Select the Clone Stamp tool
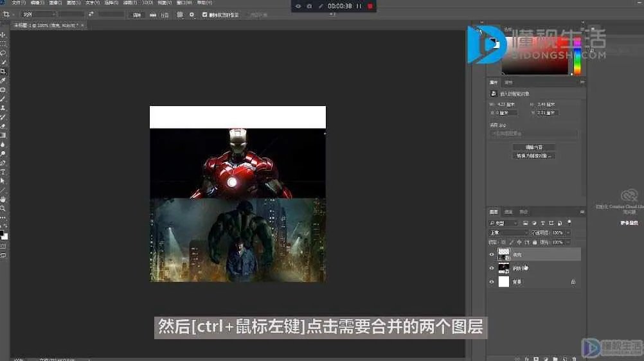The height and width of the screenshot is (361, 644). (x=3, y=108)
